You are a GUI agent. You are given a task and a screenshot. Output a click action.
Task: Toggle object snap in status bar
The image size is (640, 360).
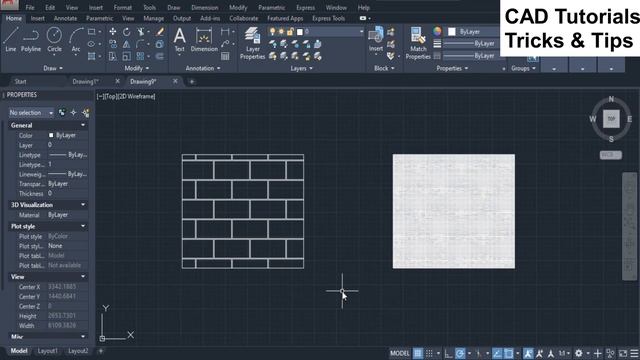click(x=509, y=353)
